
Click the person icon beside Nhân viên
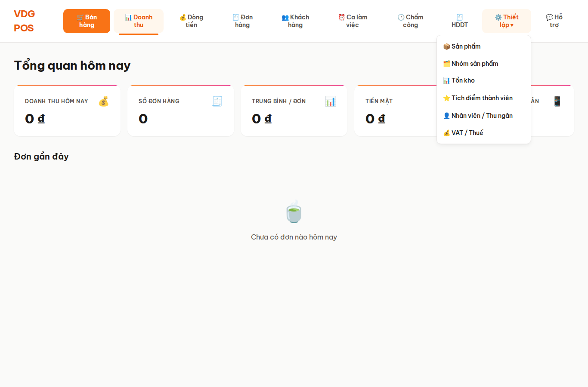447,116
